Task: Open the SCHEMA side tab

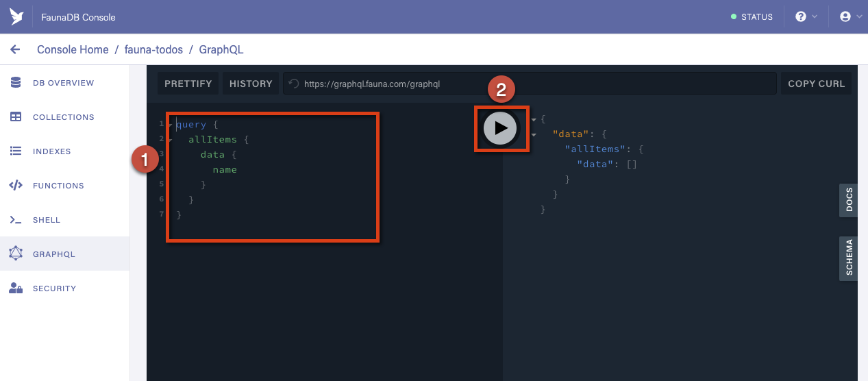Action: [x=849, y=258]
